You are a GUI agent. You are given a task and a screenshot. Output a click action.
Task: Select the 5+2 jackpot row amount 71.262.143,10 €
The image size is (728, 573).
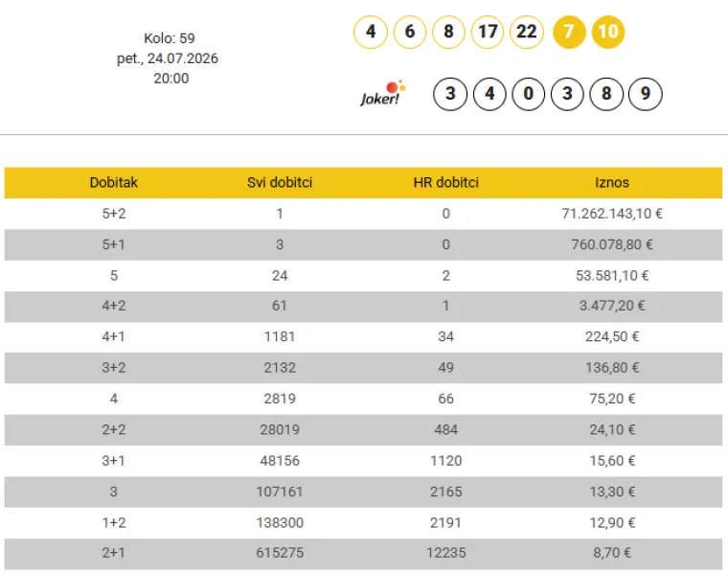pyautogui.click(x=612, y=214)
